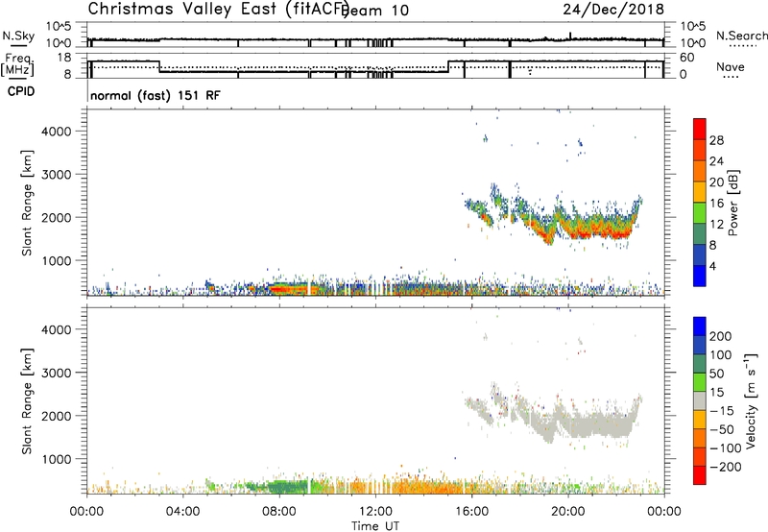Viewport: 768px width, 532px height.
Task: Click the 'Power [dB]' colorbar title
Action: 732,203
